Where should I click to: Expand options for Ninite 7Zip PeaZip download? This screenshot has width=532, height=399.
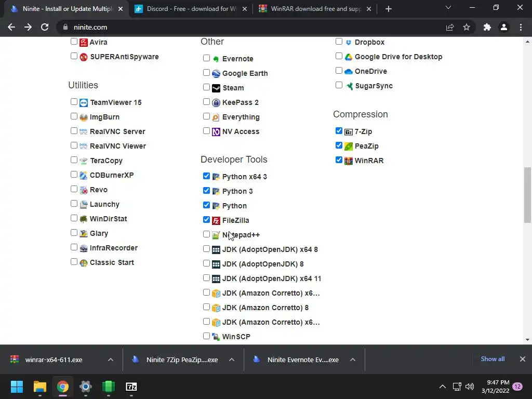pos(232,360)
